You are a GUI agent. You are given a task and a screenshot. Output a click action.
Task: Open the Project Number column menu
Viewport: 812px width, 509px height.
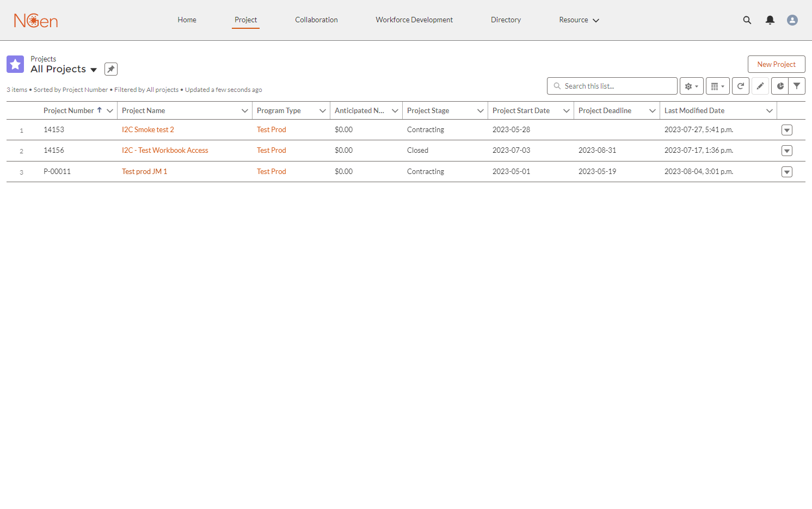[110, 110]
